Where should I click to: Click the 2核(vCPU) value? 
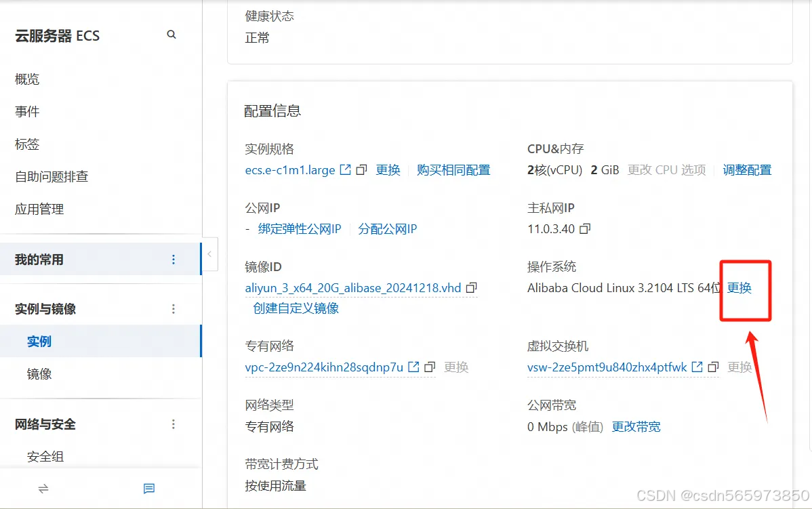pos(554,170)
